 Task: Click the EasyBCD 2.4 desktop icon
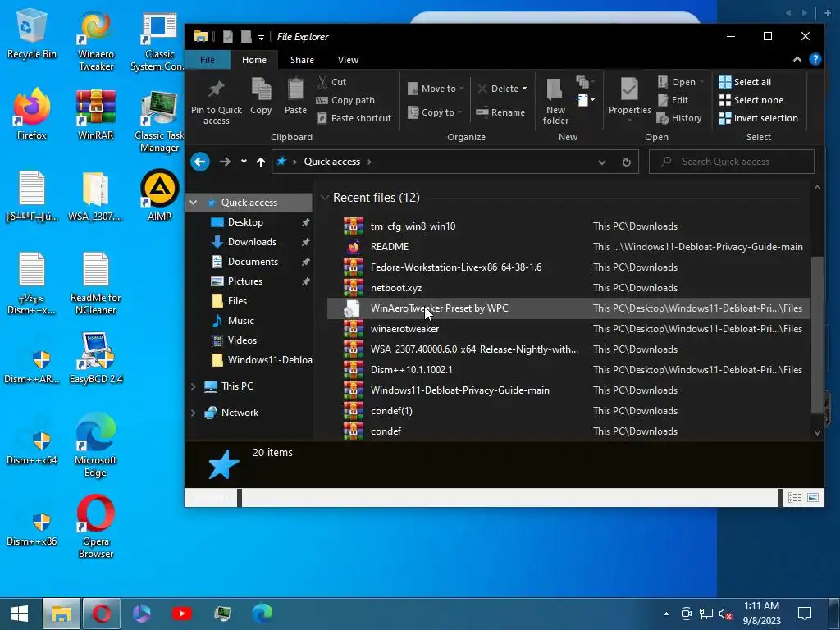pyautogui.click(x=96, y=358)
